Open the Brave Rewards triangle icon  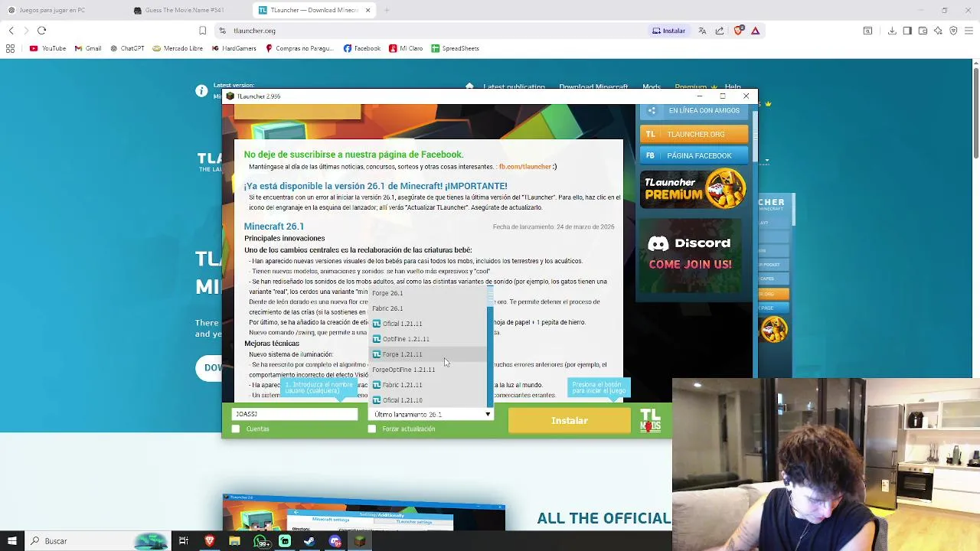coord(755,31)
